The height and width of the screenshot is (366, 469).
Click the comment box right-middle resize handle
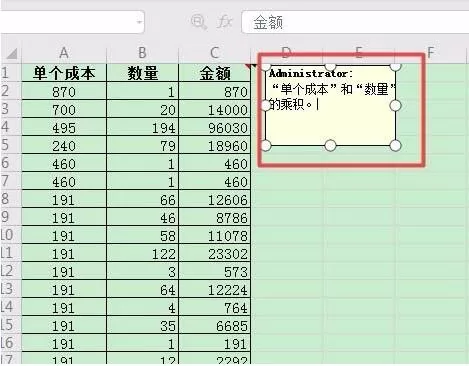tap(395, 106)
